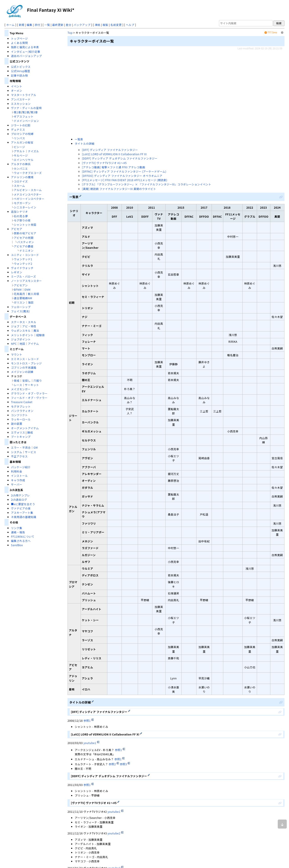Image resolution: width=289 pixels, height=868 pixels.
Task: Jump to 一覧表 in table of contents
Action: 79,139
